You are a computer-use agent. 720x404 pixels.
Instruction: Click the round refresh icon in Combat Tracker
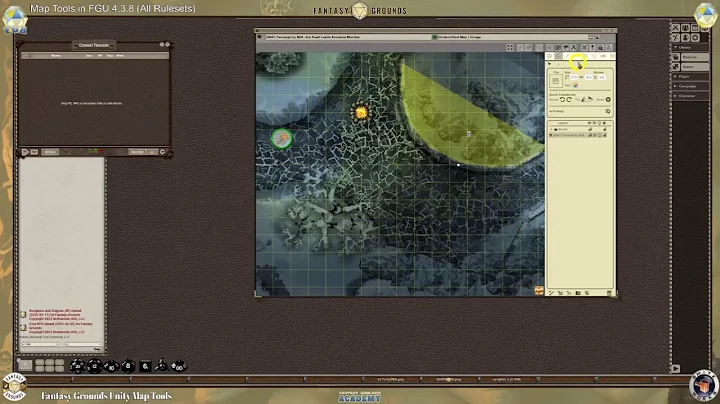[163, 152]
